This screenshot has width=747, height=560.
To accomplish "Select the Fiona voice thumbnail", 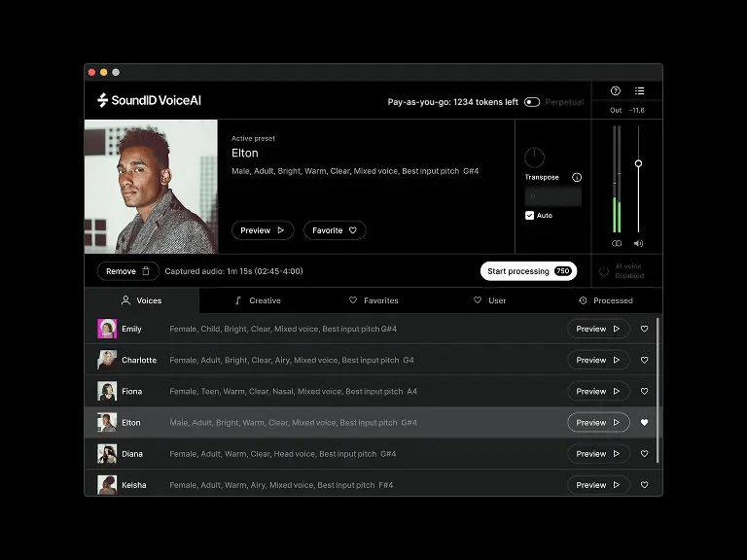I will [x=107, y=392].
